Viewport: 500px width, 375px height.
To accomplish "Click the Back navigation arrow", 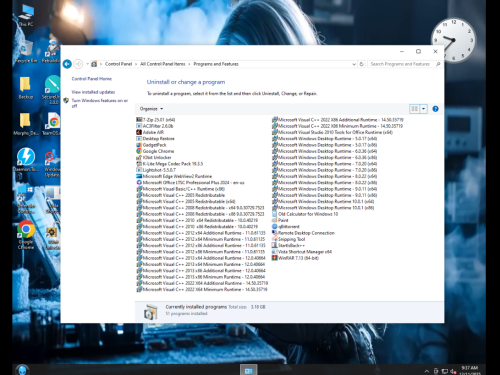I will [x=67, y=64].
